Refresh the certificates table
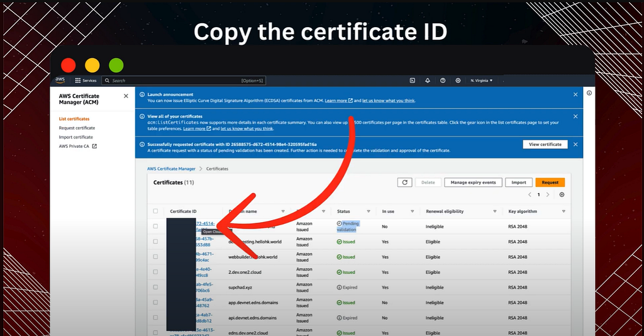This screenshot has width=644, height=336. click(x=404, y=182)
